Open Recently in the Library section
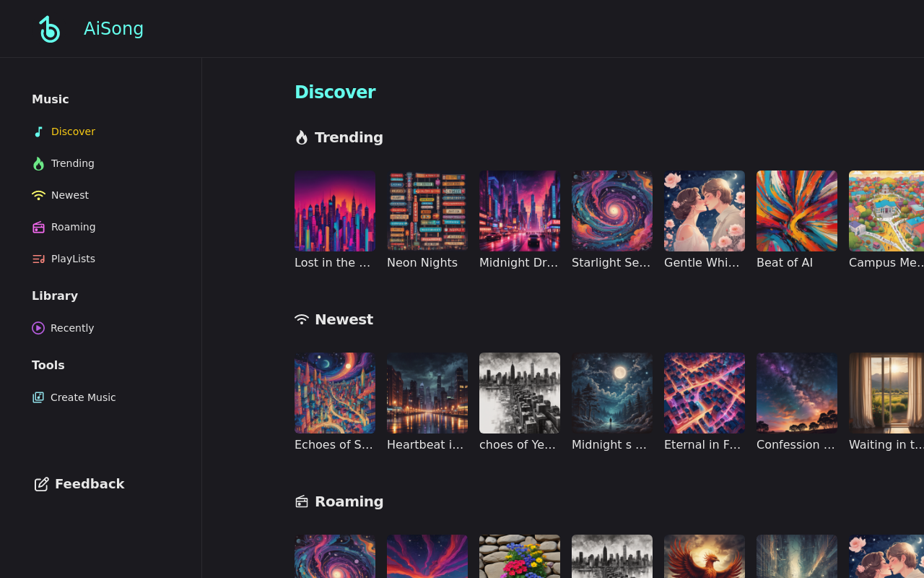Screen dimensions: 924x578 (x=72, y=328)
